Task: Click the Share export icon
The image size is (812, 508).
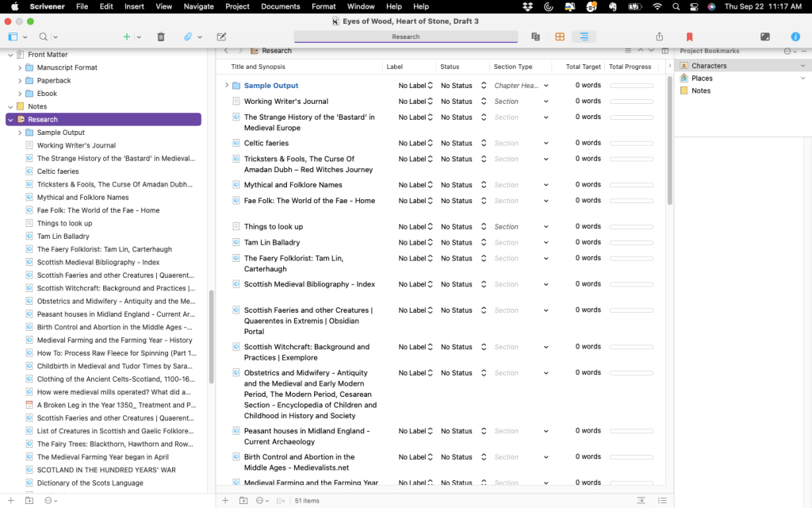Action: 660,37
